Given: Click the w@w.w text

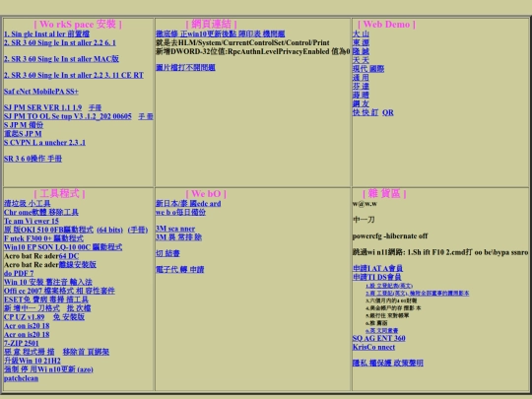Looking at the screenshot, I should point(365,204).
